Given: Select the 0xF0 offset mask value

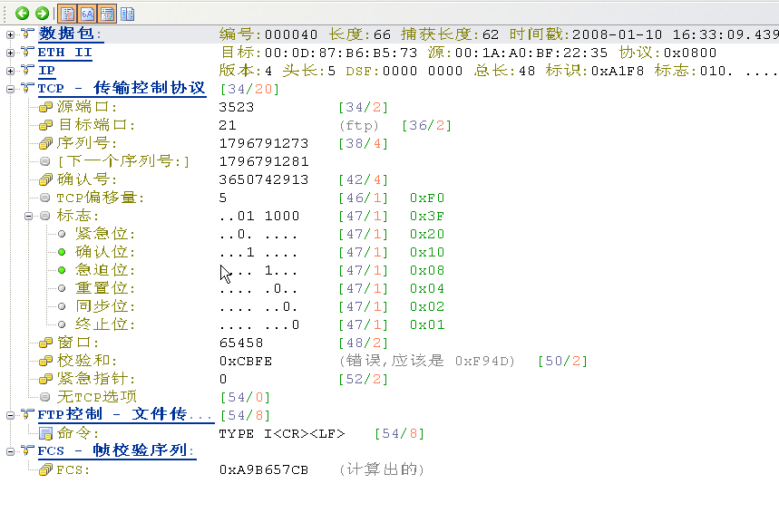Looking at the screenshot, I should pyautogui.click(x=427, y=198).
